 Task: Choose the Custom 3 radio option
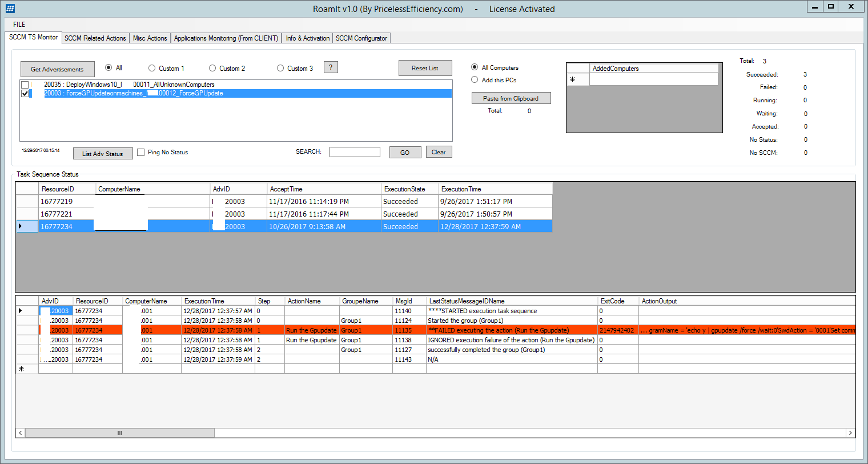coord(280,69)
